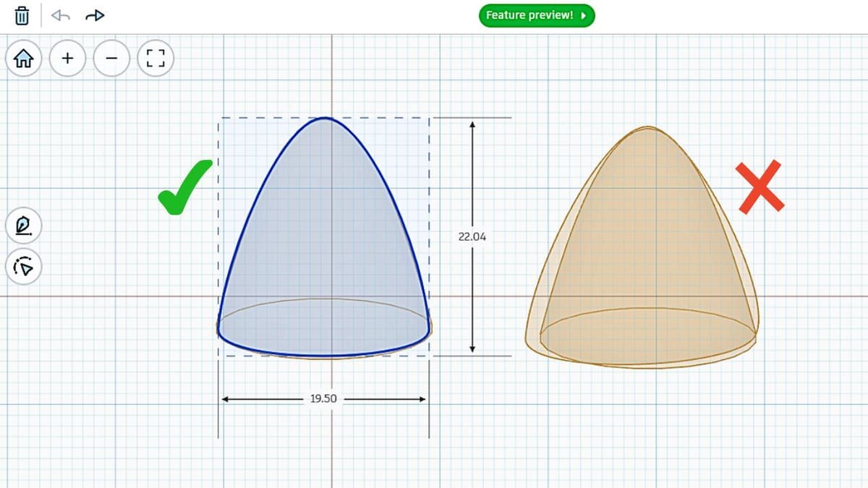Zoom in with the plus button
Viewport: 868px width, 488px height.
(x=67, y=59)
